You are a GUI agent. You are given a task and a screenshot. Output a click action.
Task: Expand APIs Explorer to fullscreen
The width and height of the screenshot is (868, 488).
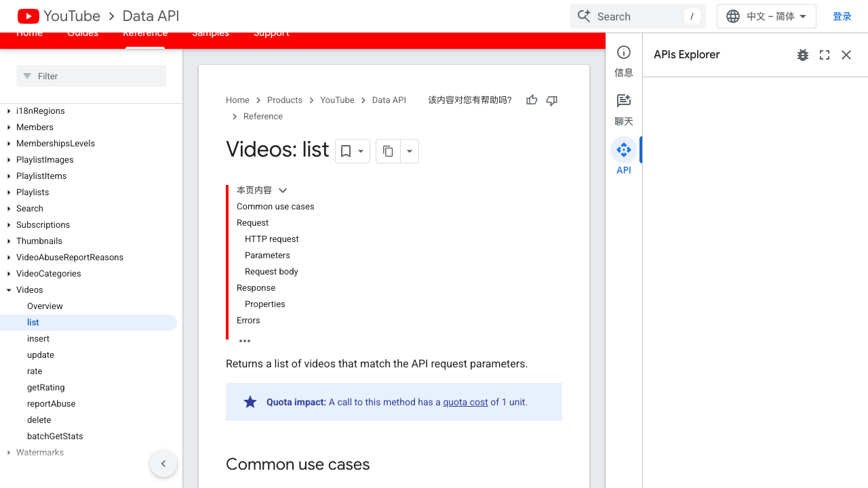(x=825, y=55)
